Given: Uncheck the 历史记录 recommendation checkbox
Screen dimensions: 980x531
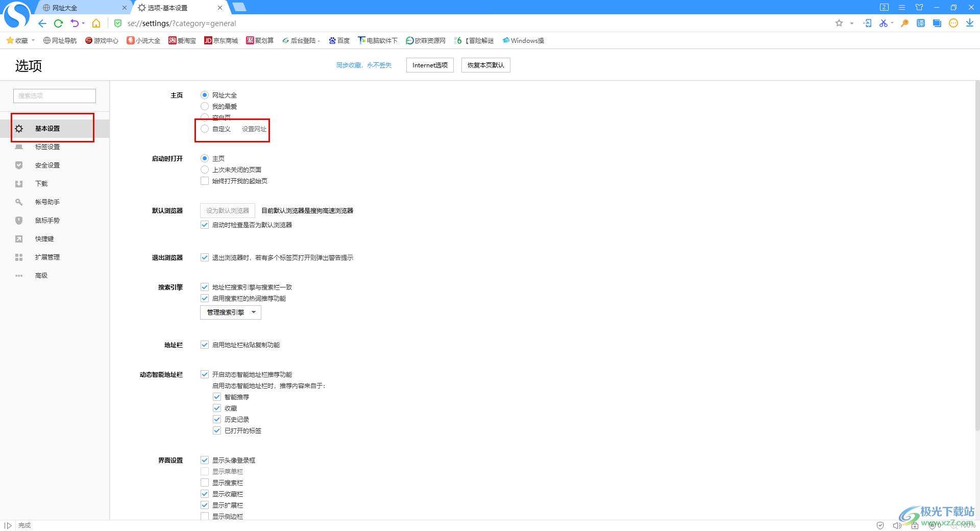Looking at the screenshot, I should 217,419.
